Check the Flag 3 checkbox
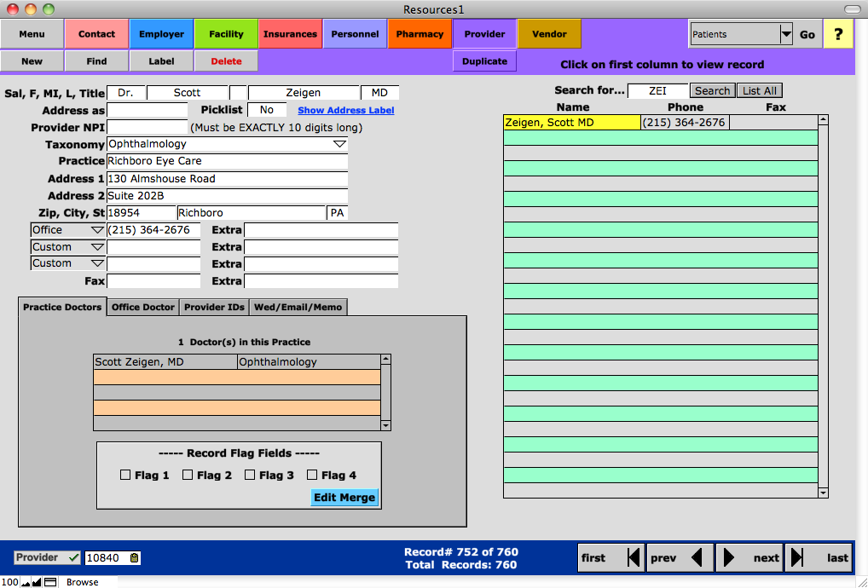 [x=250, y=475]
